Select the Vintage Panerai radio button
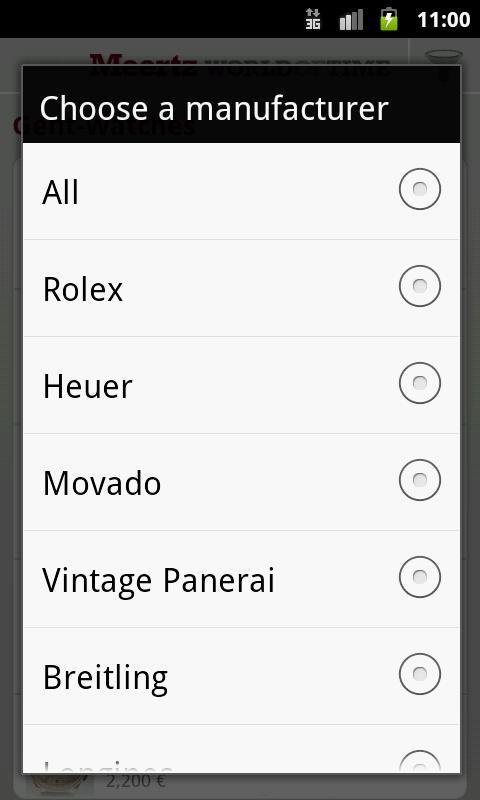480x800 pixels. pos(419,577)
